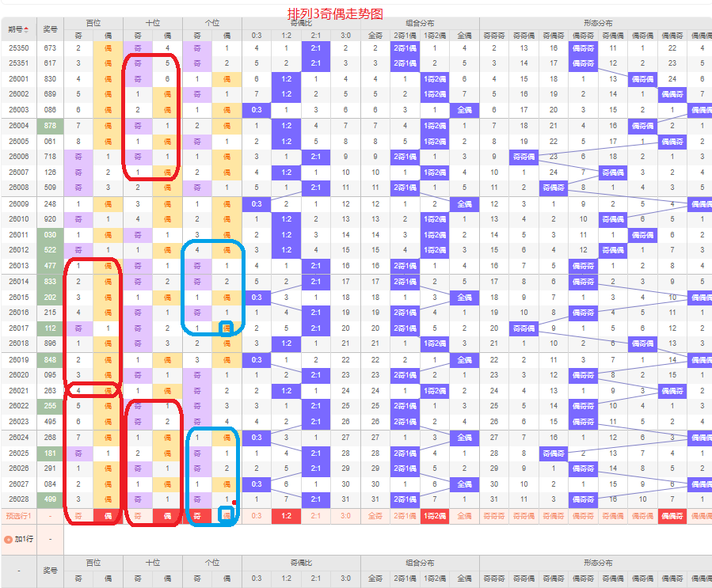Click the footer 奇偶比 header
Screen dimensions: 712x588
pos(301,563)
